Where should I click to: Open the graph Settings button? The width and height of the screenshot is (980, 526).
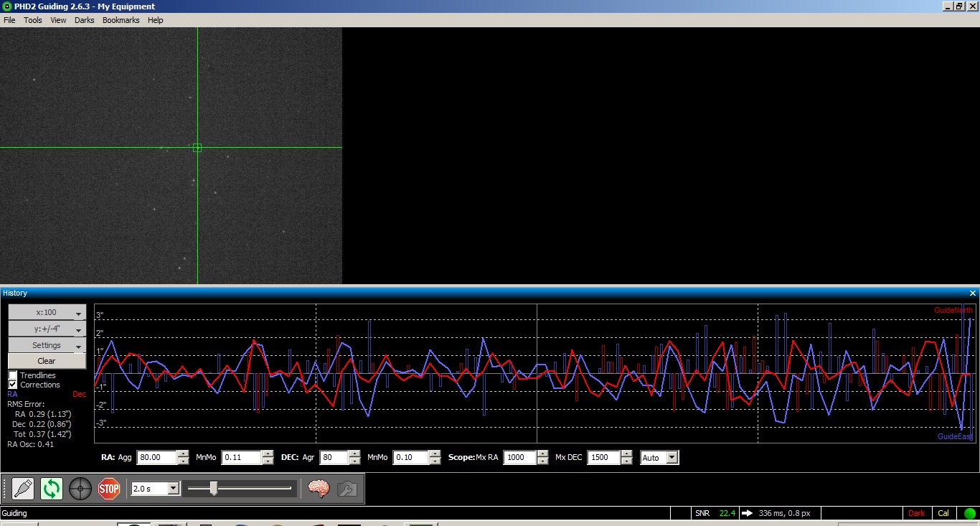(x=47, y=345)
